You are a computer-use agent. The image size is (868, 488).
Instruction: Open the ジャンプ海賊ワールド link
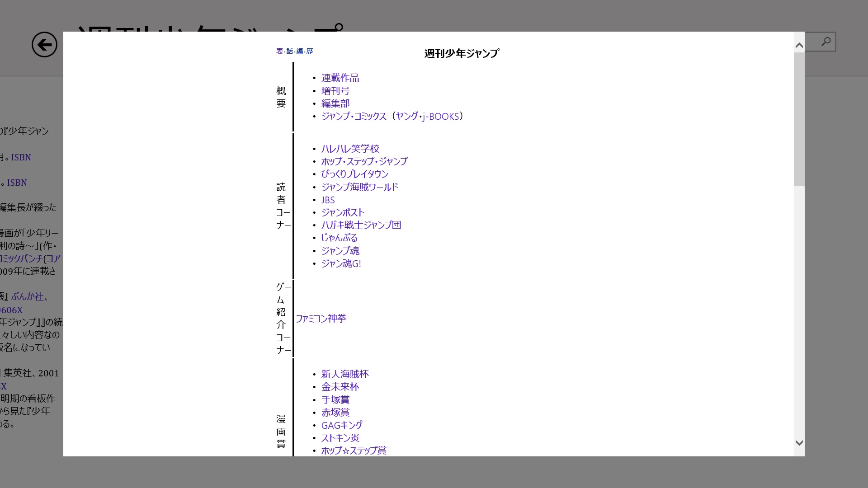point(360,187)
